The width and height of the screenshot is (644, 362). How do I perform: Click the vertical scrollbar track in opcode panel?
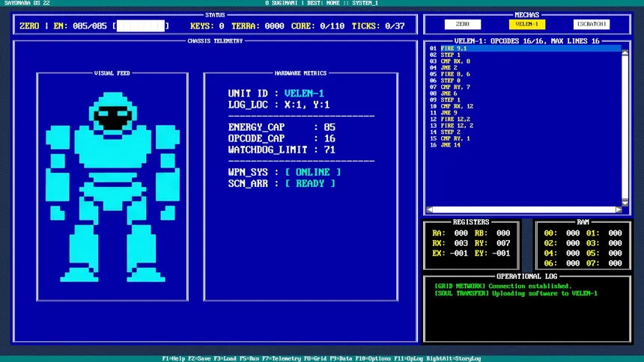[x=625, y=128]
